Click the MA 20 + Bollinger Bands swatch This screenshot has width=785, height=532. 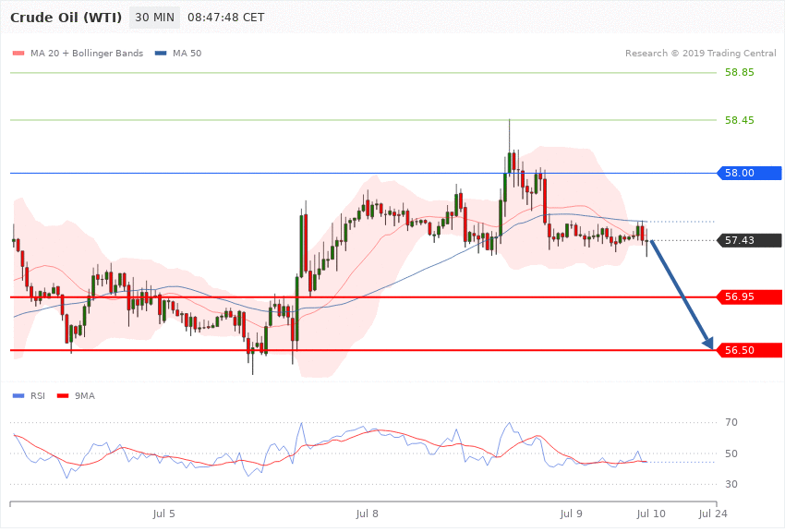coord(18,53)
